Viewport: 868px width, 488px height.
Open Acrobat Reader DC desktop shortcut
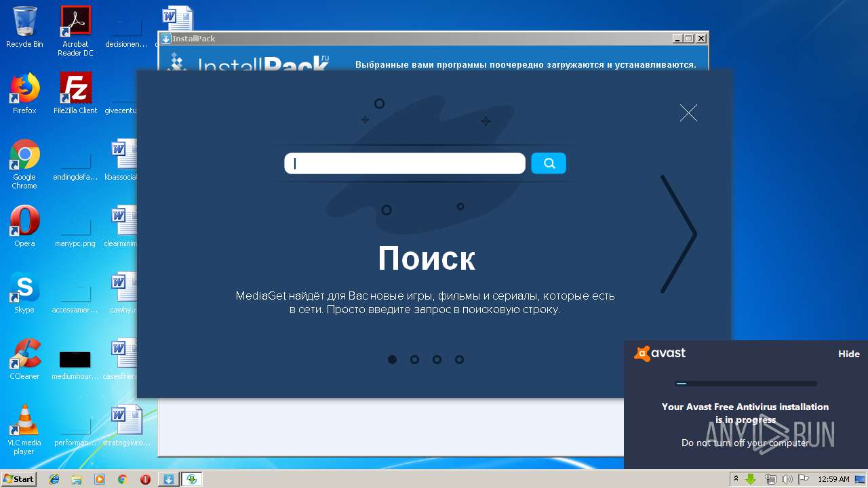click(75, 31)
